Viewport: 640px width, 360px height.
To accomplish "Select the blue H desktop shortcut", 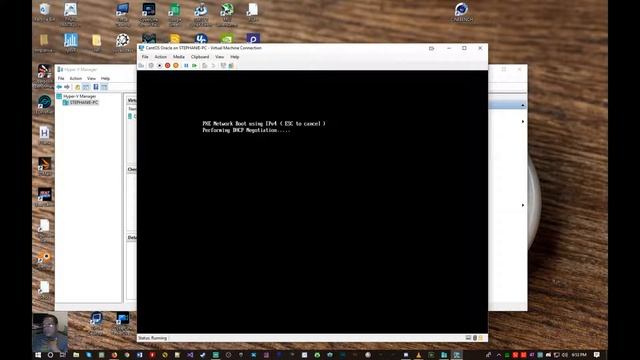I will point(44,136).
